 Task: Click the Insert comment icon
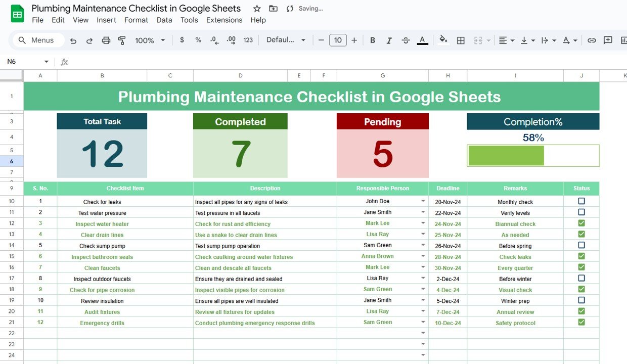point(608,40)
